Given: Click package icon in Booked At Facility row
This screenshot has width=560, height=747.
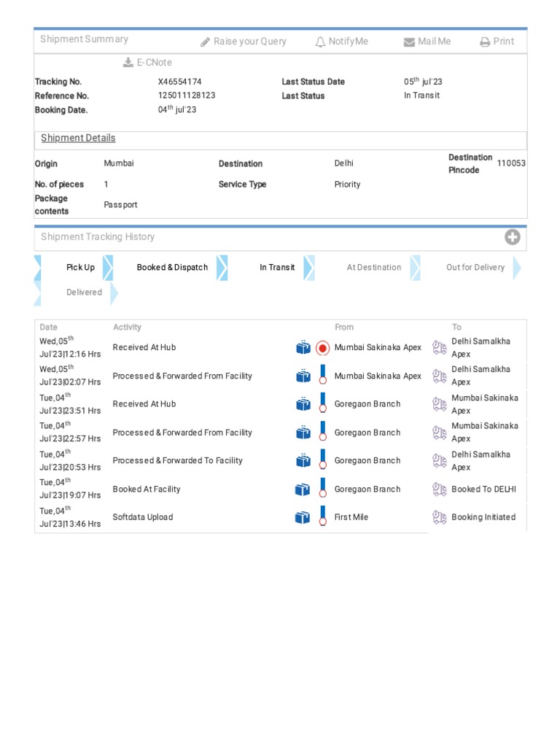Looking at the screenshot, I should click(303, 489).
